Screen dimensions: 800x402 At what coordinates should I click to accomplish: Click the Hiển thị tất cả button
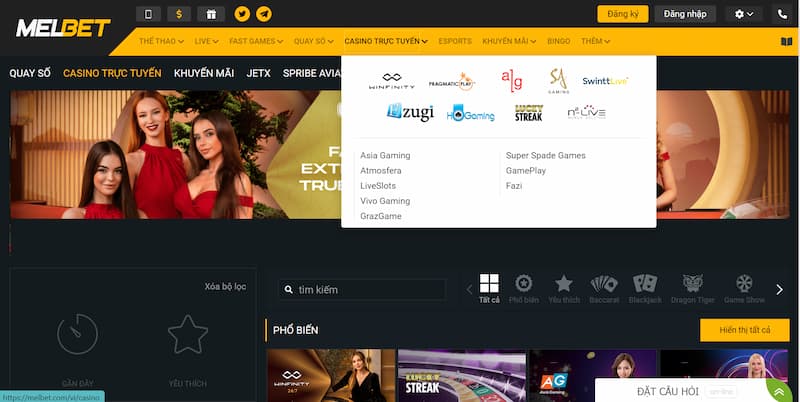744,330
